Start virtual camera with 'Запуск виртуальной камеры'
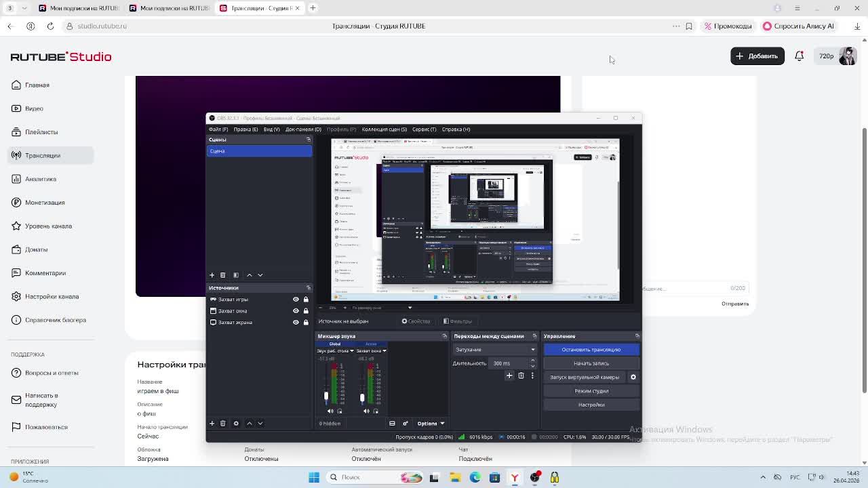The height and width of the screenshot is (488, 868). click(585, 377)
